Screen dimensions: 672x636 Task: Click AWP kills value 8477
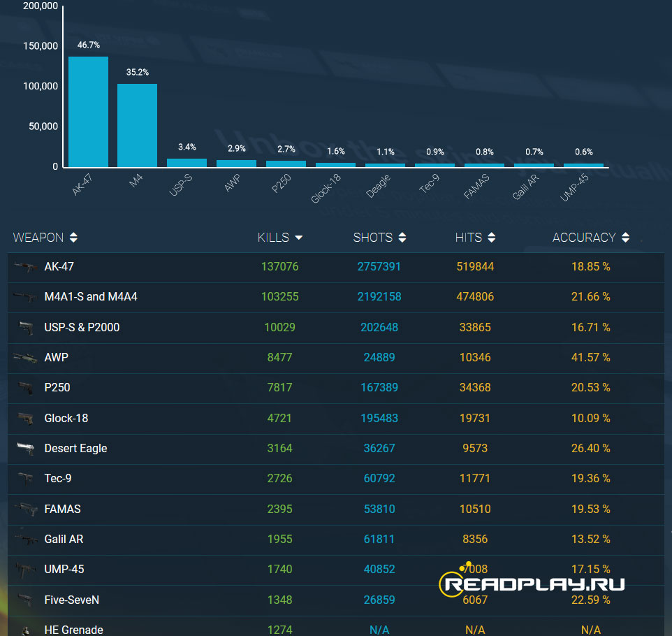[280, 358]
